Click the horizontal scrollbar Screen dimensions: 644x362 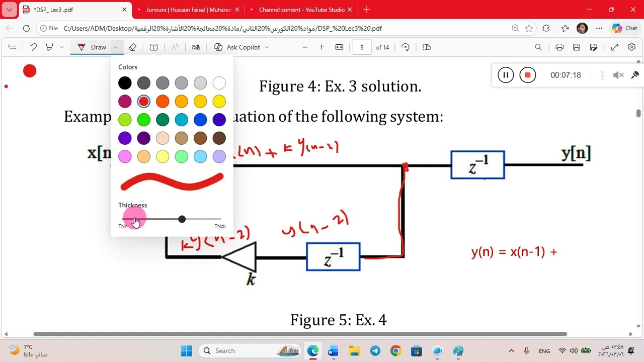[300, 334]
